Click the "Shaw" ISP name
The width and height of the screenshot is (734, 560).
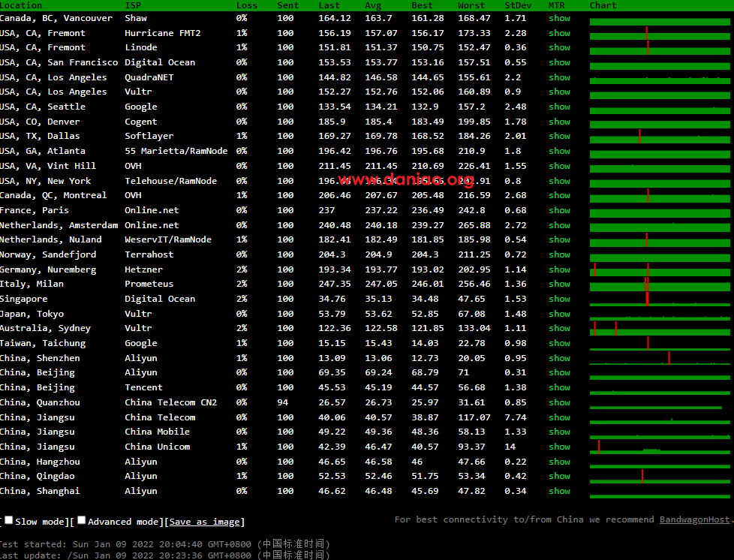(136, 18)
